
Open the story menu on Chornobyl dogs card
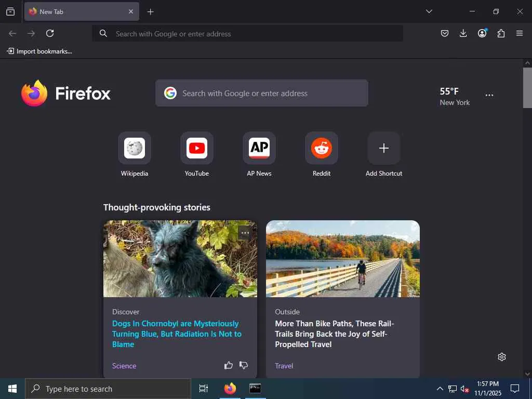tap(245, 233)
